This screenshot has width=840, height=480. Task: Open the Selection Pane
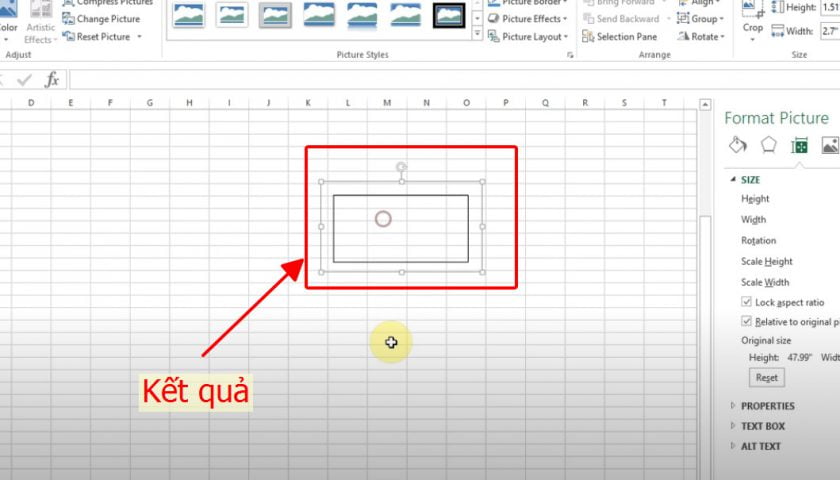pos(620,37)
